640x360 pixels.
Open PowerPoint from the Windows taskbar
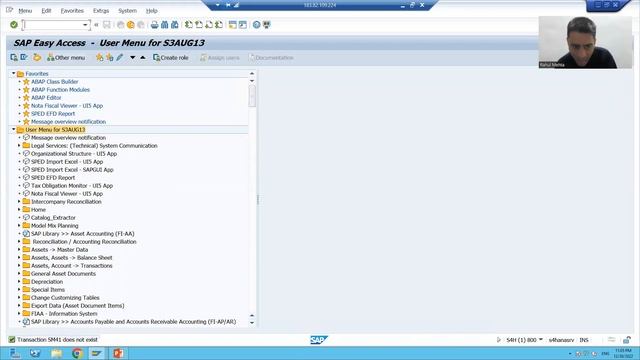(x=118, y=353)
